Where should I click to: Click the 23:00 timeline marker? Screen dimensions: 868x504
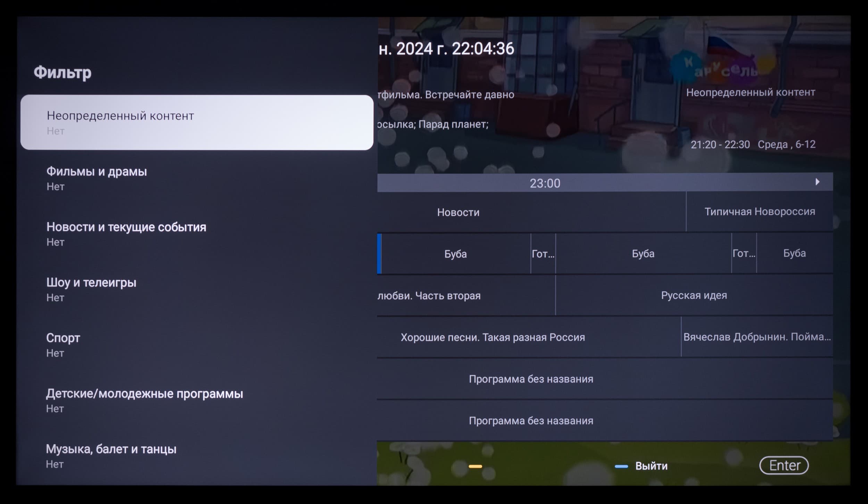click(545, 183)
